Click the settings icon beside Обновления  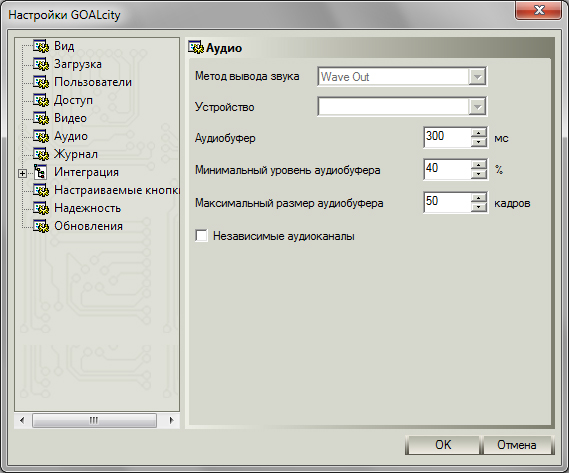coord(41,226)
